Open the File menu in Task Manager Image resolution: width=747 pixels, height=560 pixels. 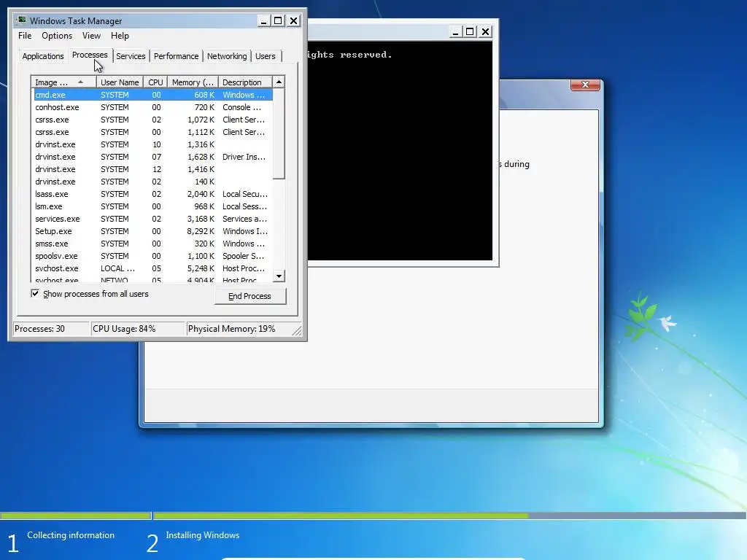pyautogui.click(x=25, y=36)
